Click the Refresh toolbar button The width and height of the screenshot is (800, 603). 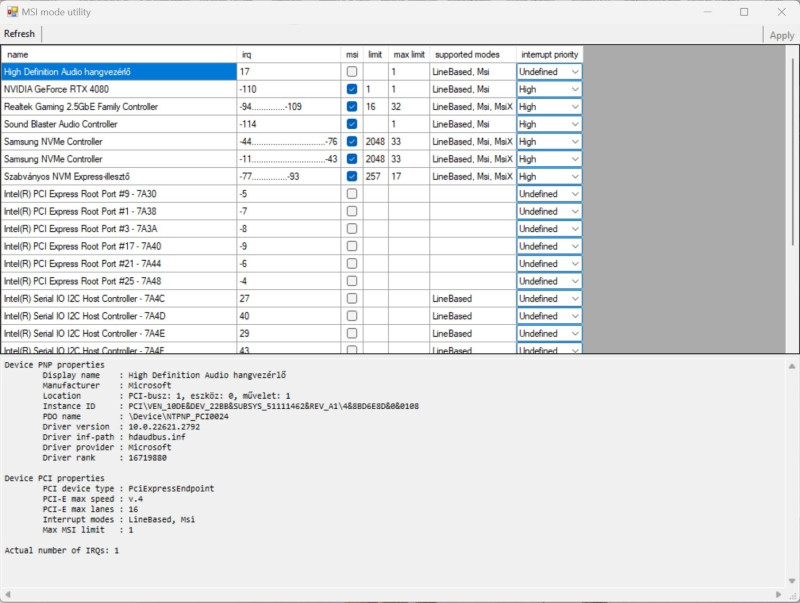coord(19,34)
